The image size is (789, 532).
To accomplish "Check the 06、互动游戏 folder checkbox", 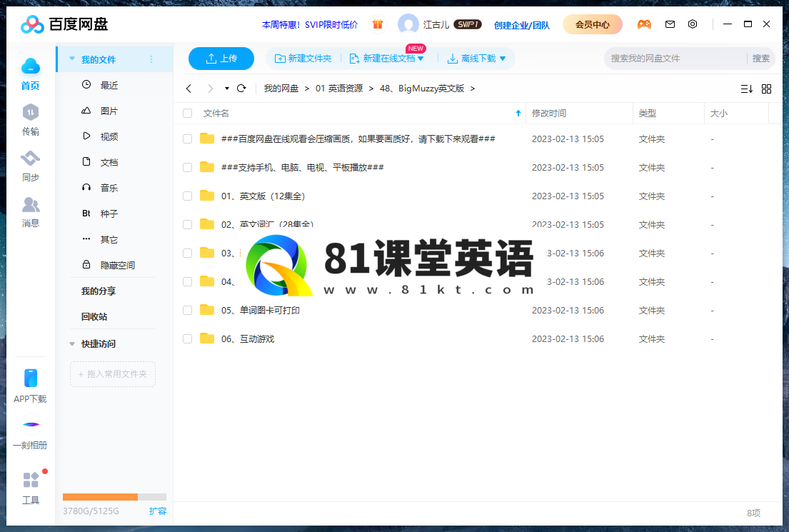I will point(187,339).
